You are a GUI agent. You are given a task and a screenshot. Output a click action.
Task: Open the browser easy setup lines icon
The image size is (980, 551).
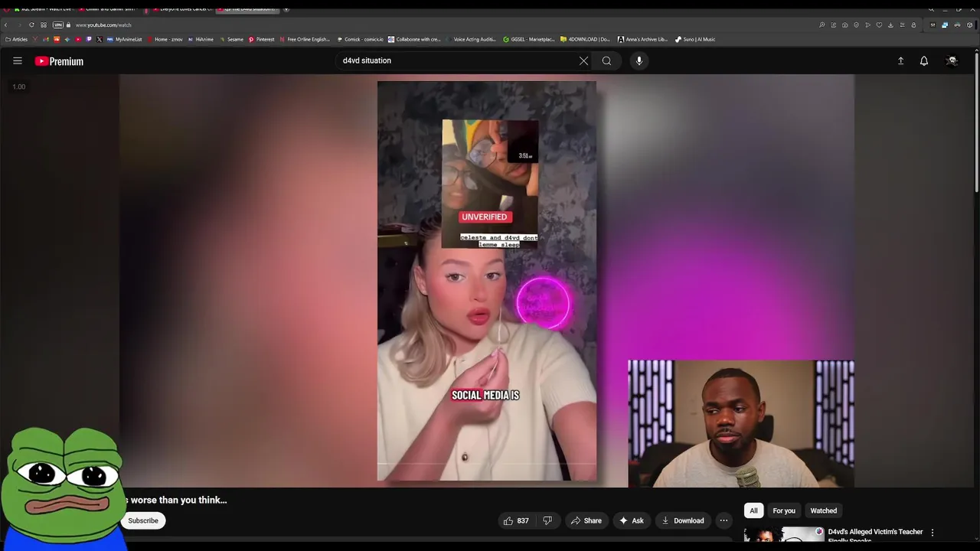tap(902, 24)
